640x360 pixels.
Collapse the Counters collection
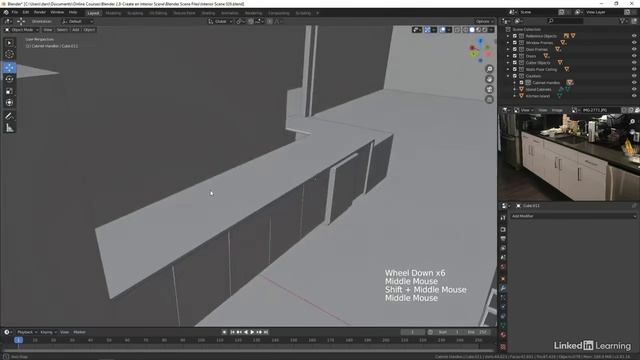(x=509, y=76)
